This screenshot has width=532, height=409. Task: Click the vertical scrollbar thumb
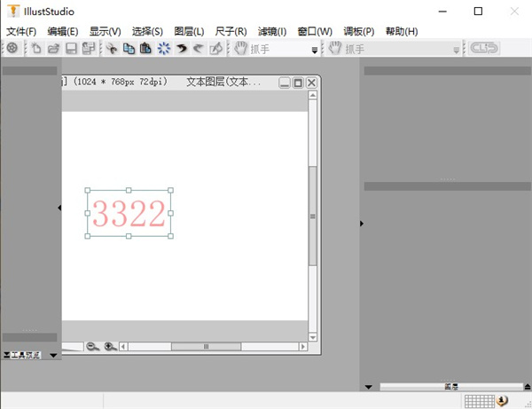[312, 216]
